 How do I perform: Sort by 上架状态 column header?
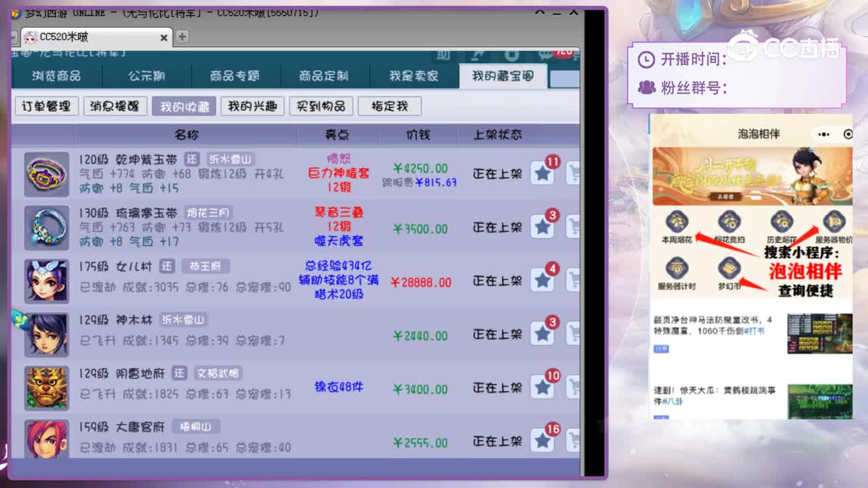point(498,135)
